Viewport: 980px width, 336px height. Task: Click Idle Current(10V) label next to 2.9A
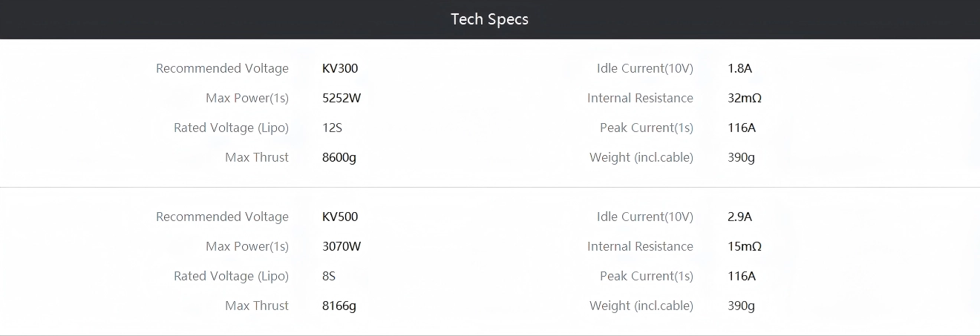click(644, 217)
